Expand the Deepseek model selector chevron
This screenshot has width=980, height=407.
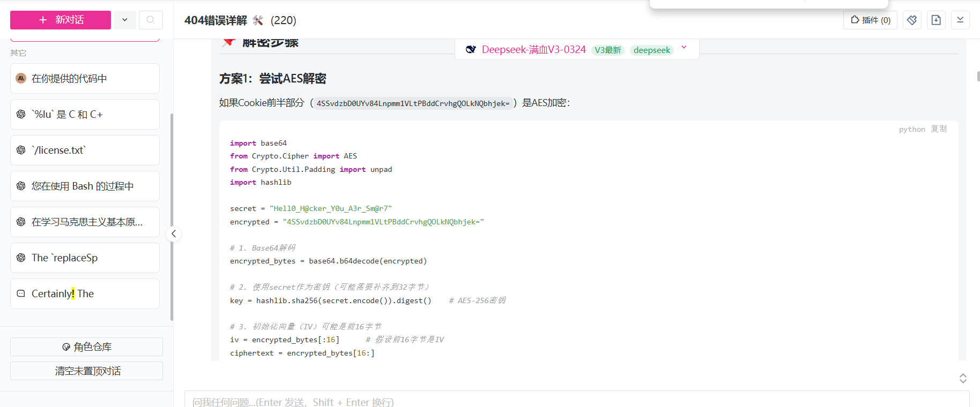tap(684, 48)
